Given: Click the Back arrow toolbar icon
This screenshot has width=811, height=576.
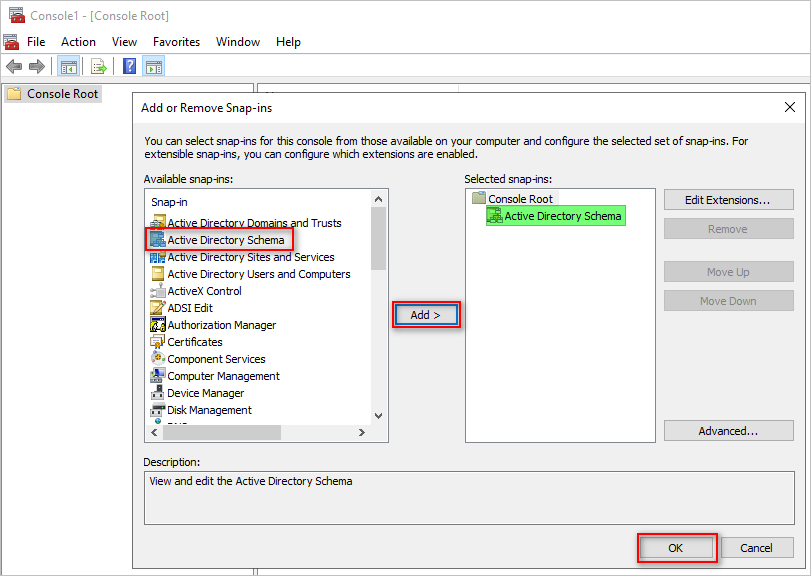Looking at the screenshot, I should pyautogui.click(x=14, y=67).
